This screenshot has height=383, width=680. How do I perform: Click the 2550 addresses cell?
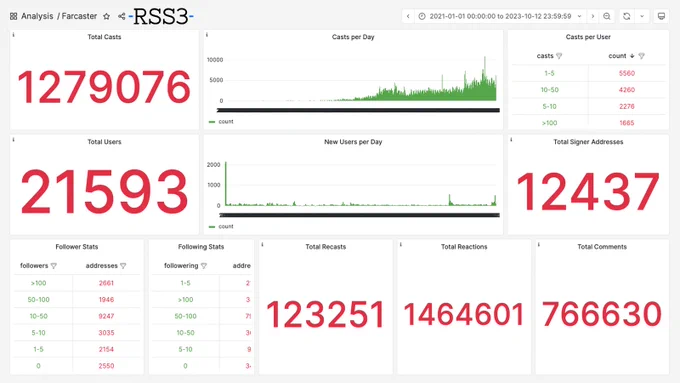106,366
